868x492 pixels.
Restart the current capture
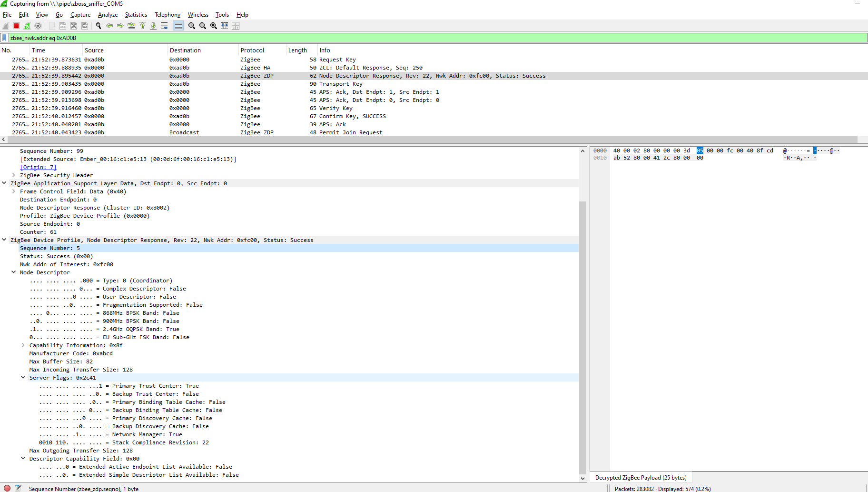coord(27,26)
